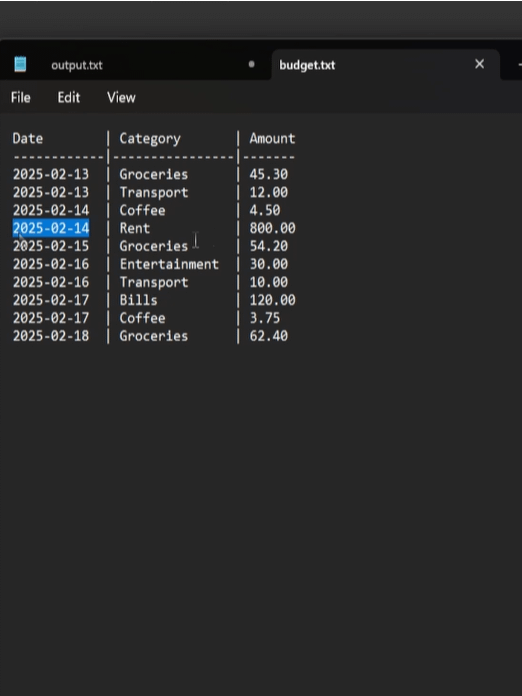522x696 pixels.
Task: Click Transport in the 2025-02-16 row
Action: click(154, 282)
